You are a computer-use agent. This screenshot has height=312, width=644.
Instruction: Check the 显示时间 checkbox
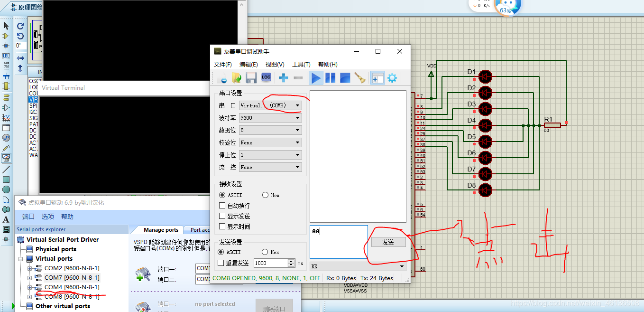click(222, 226)
